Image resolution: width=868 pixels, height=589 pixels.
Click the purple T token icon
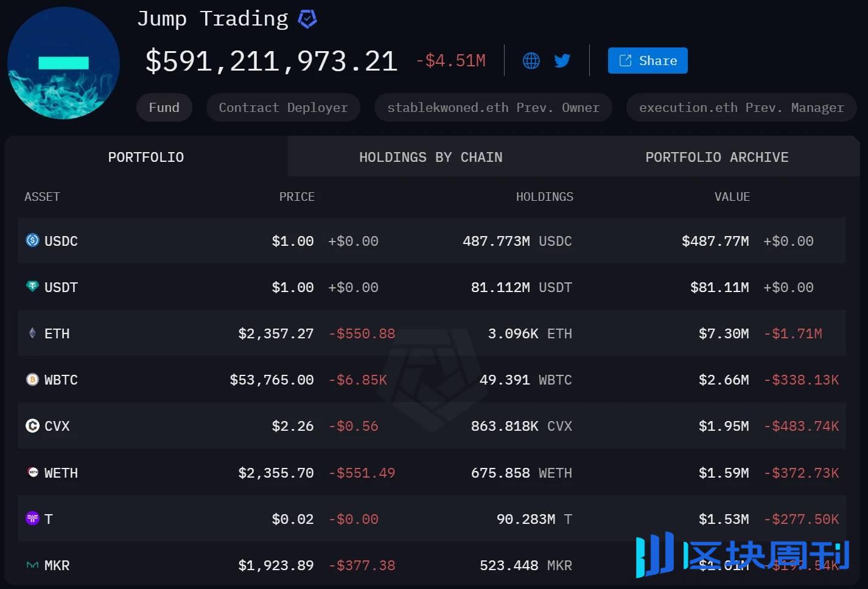pyautogui.click(x=32, y=518)
